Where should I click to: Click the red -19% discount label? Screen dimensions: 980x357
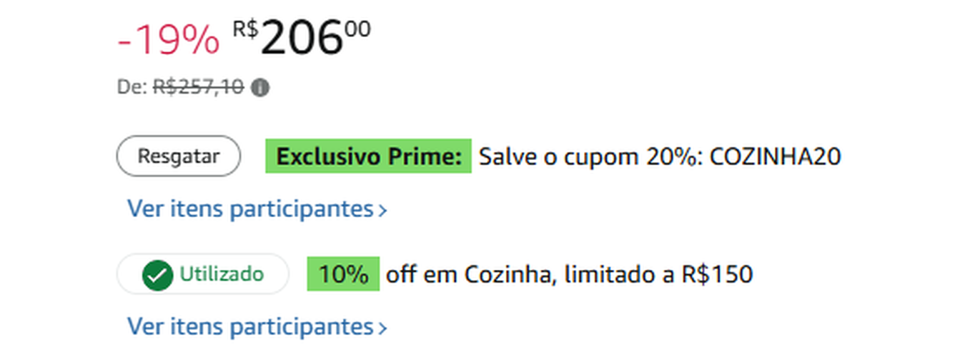pos(168,40)
